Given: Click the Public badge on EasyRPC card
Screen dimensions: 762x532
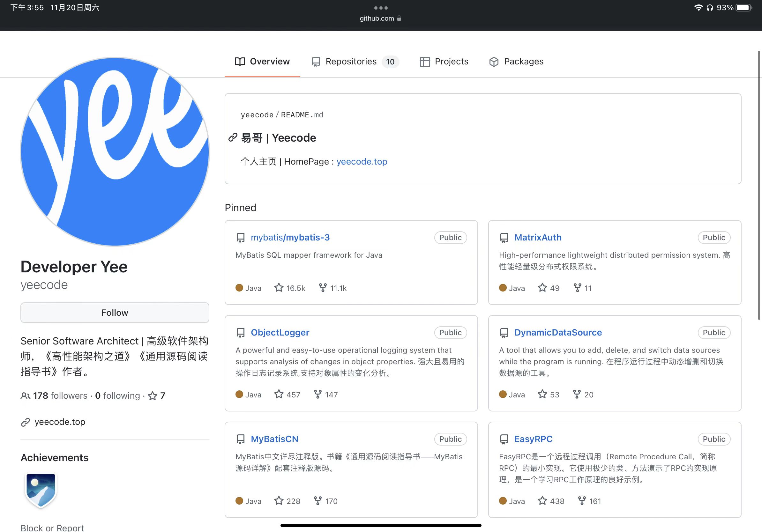Looking at the screenshot, I should [714, 439].
